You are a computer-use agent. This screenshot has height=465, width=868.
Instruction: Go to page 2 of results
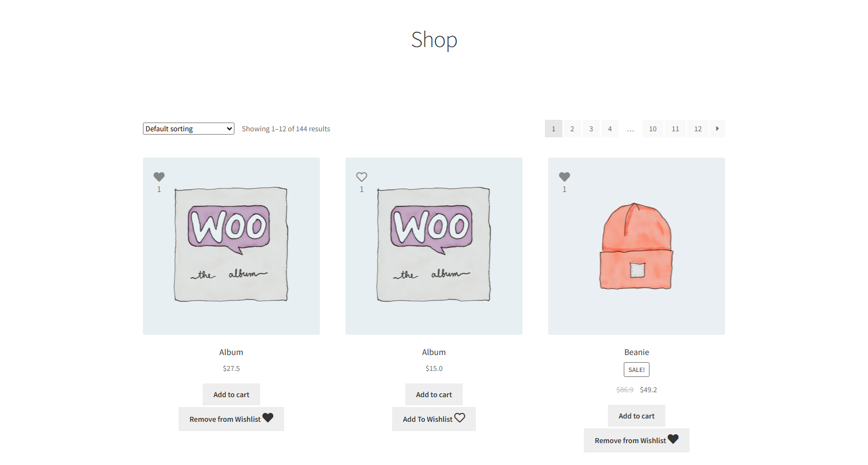572,129
